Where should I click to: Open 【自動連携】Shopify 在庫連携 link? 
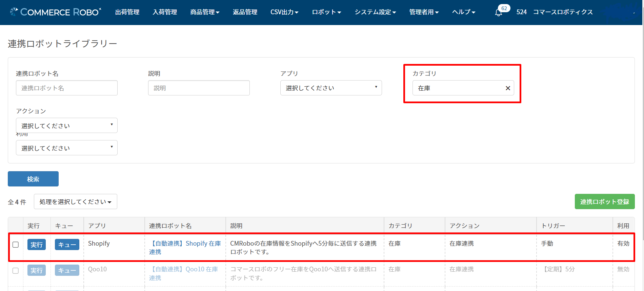185,248
